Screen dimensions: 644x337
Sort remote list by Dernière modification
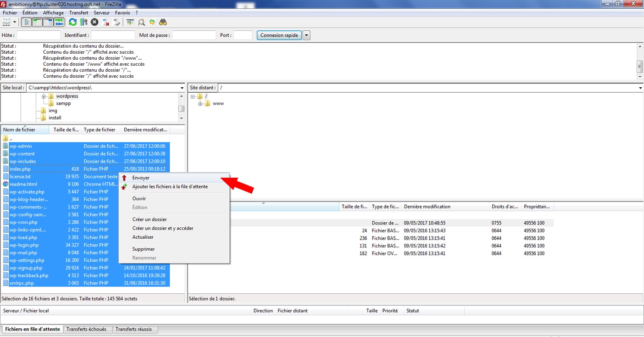click(x=445, y=207)
